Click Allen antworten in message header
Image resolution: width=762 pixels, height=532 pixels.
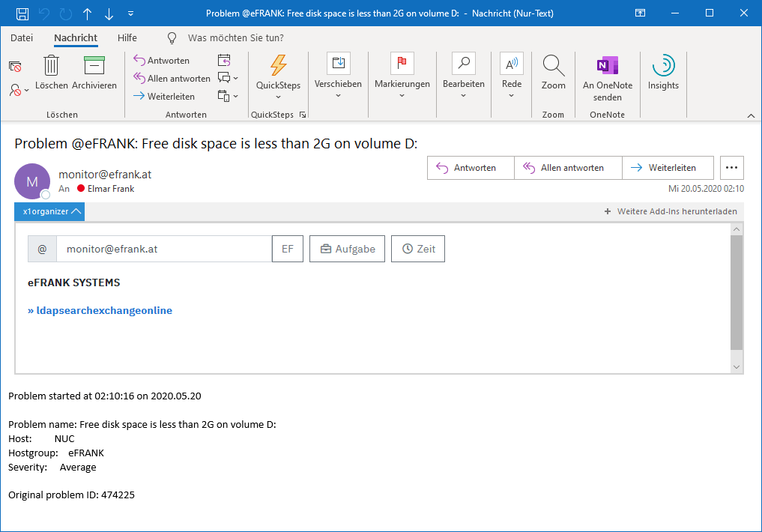coord(568,168)
